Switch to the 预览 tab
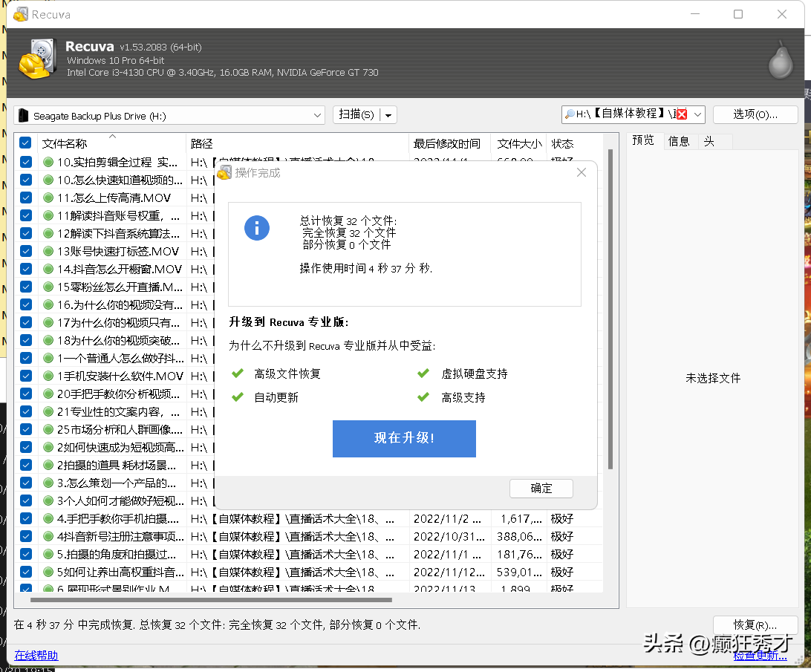The height and width of the screenshot is (672, 811). pyautogui.click(x=643, y=140)
